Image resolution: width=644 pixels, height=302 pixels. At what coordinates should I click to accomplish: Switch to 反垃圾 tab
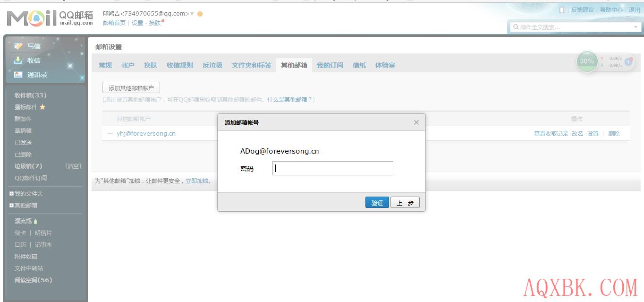212,65
